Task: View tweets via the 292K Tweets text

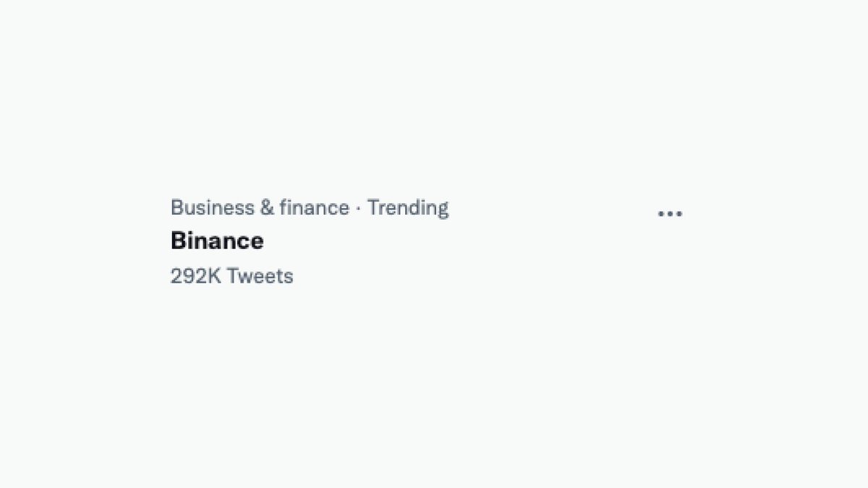Action: tap(231, 276)
